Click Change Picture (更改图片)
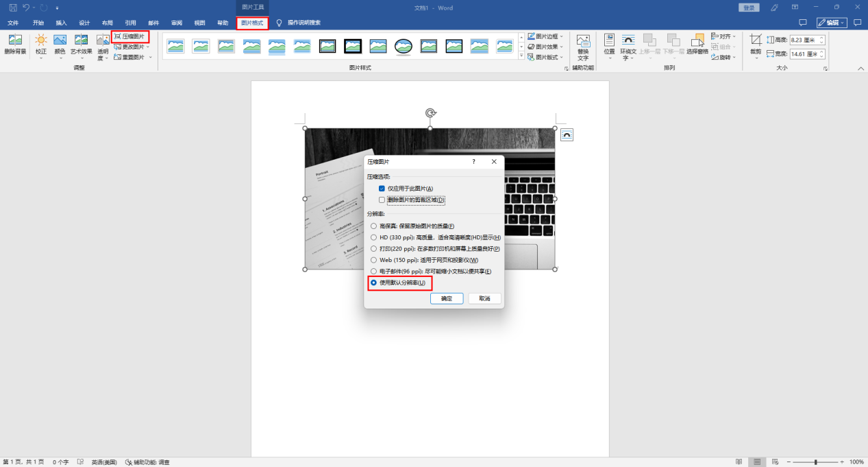This screenshot has width=868, height=467. (x=130, y=47)
